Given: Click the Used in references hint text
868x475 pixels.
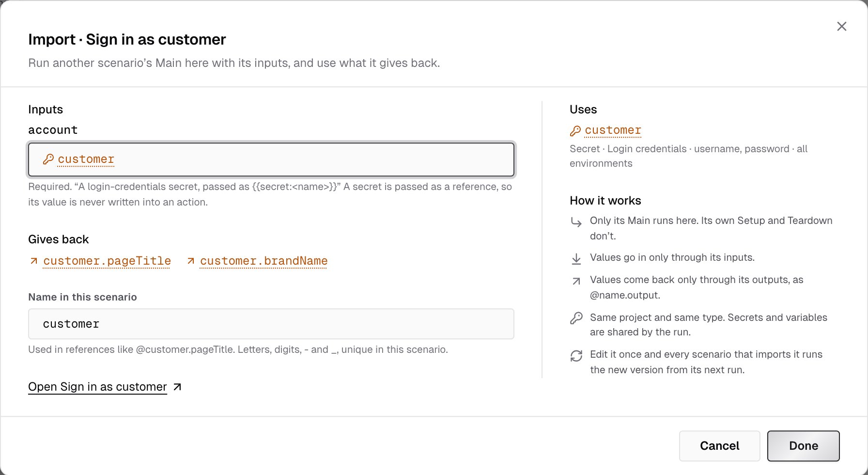Looking at the screenshot, I should tap(238, 349).
